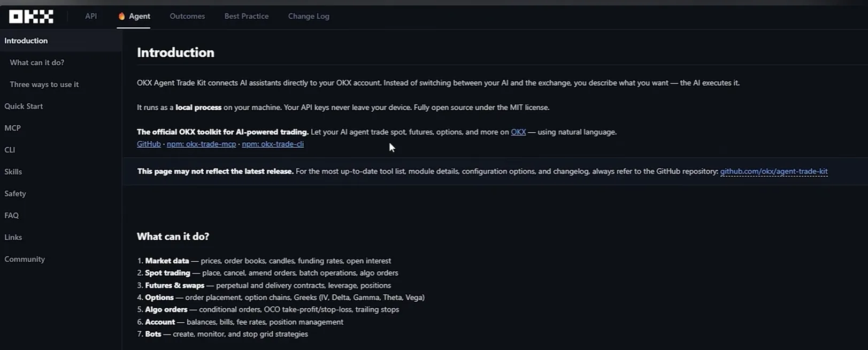Open Skills in the sidebar
Viewport: 868px width, 350px height.
13,172
